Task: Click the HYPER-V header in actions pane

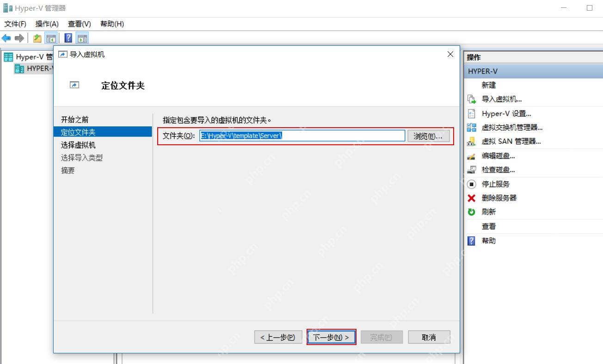Action: point(533,71)
